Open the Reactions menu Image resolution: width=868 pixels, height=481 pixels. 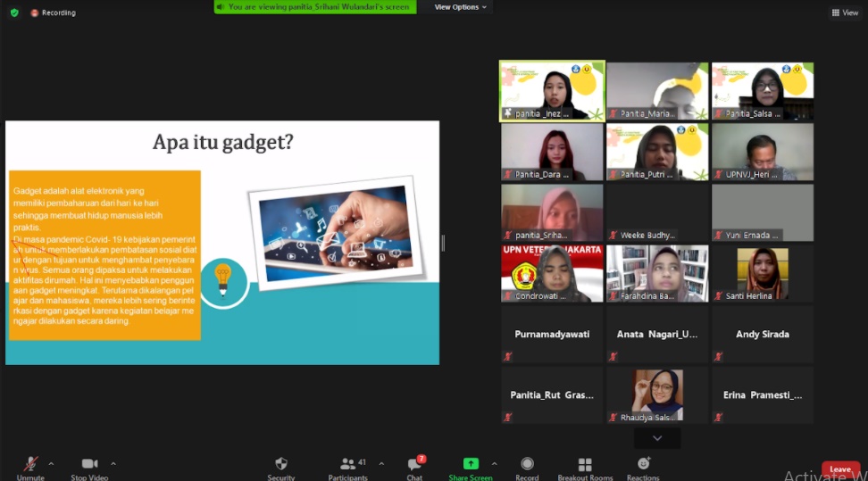pyautogui.click(x=643, y=465)
